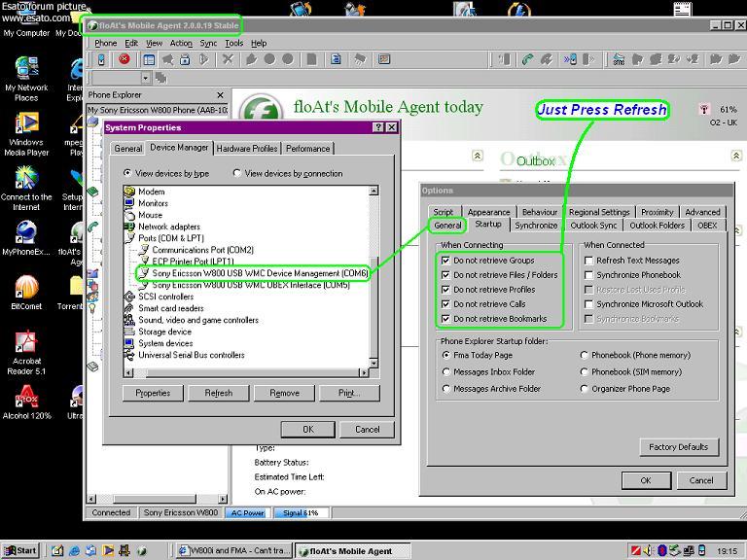Click the padlock icon in toolbar

click(186, 59)
